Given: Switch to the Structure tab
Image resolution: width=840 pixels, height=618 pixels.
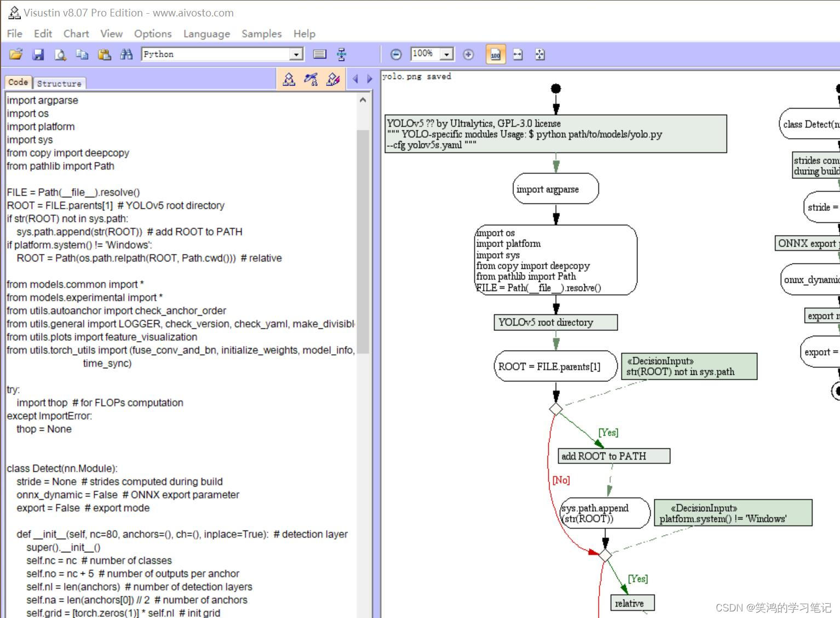Looking at the screenshot, I should (x=59, y=83).
